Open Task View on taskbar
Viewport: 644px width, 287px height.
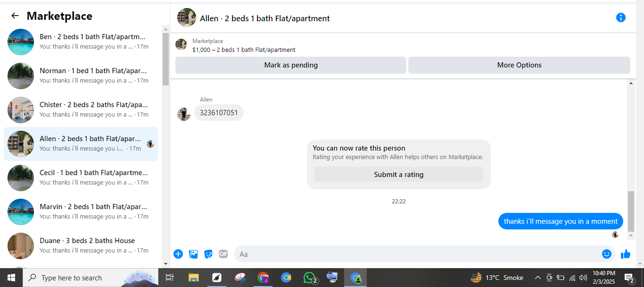170,278
